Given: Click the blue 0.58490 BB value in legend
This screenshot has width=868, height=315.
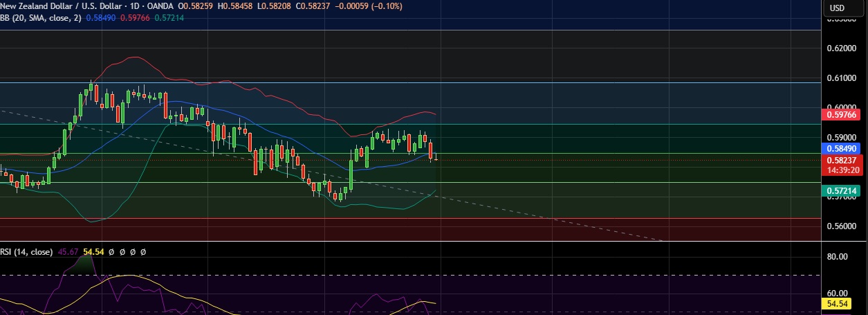Looking at the screenshot, I should coord(102,17).
